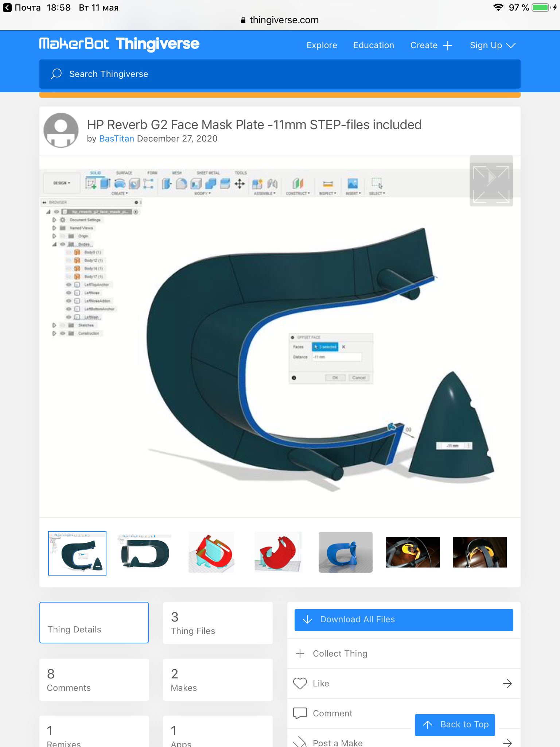Screen dimensions: 560x747
Task: Click the date December 27, 2020
Action: (x=177, y=139)
